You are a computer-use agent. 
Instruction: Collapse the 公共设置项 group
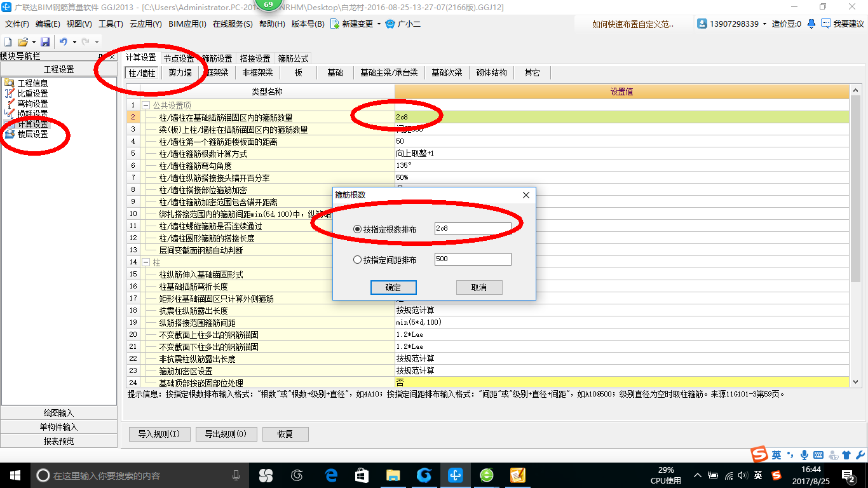pos(146,105)
